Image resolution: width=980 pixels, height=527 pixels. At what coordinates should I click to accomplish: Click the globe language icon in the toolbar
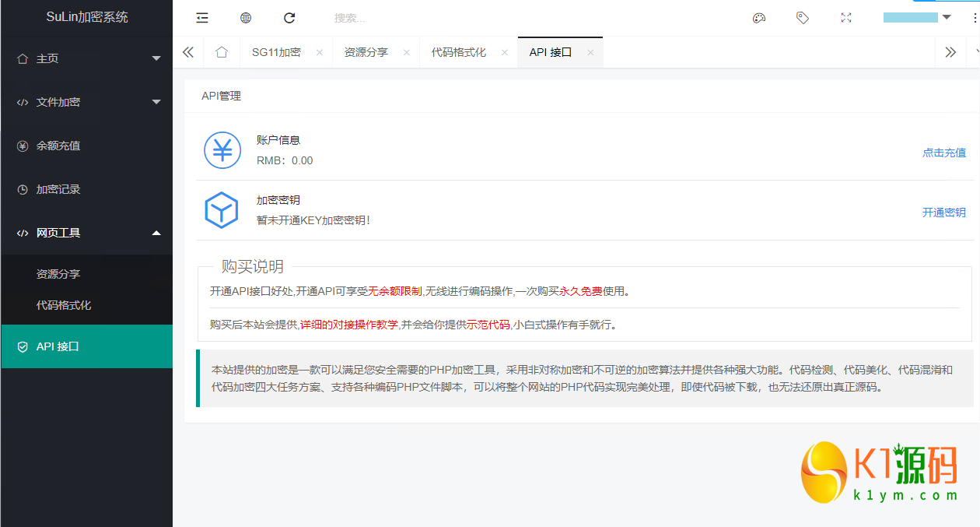pyautogui.click(x=246, y=17)
